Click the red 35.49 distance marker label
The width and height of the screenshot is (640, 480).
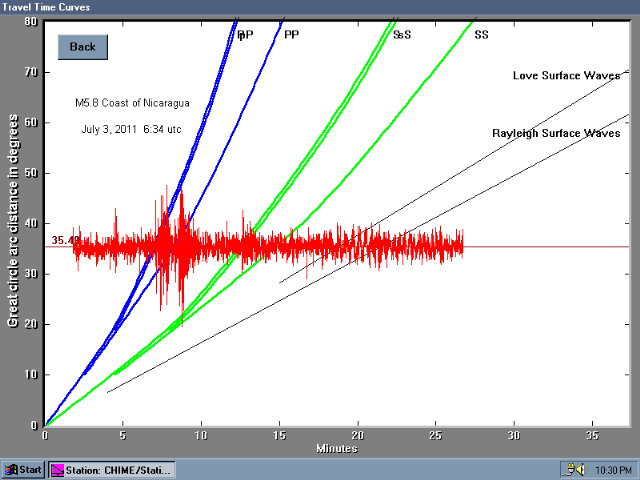click(x=65, y=240)
